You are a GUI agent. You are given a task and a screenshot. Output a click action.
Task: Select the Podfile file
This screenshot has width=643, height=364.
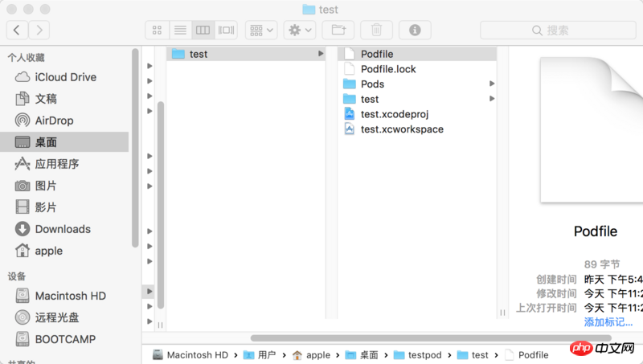[417, 54]
